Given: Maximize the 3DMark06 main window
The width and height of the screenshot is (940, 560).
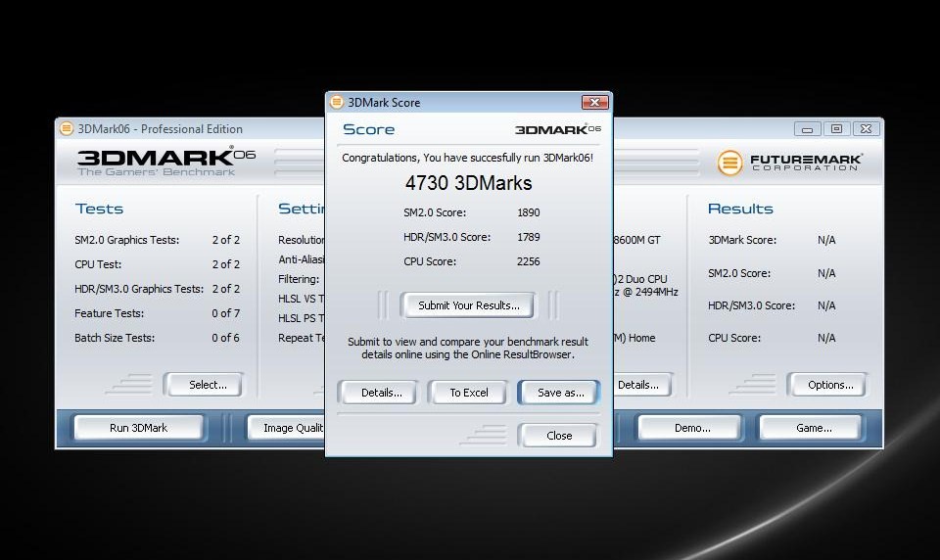Looking at the screenshot, I should [x=836, y=129].
